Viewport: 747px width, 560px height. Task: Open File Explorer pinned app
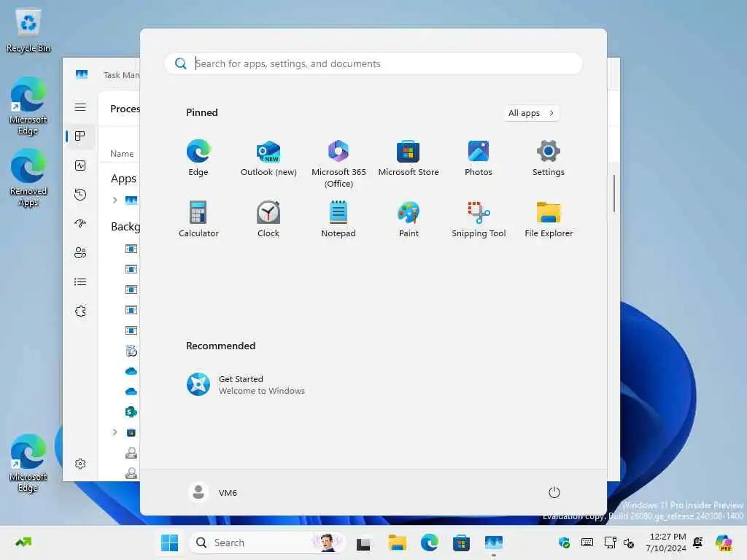[x=549, y=219]
